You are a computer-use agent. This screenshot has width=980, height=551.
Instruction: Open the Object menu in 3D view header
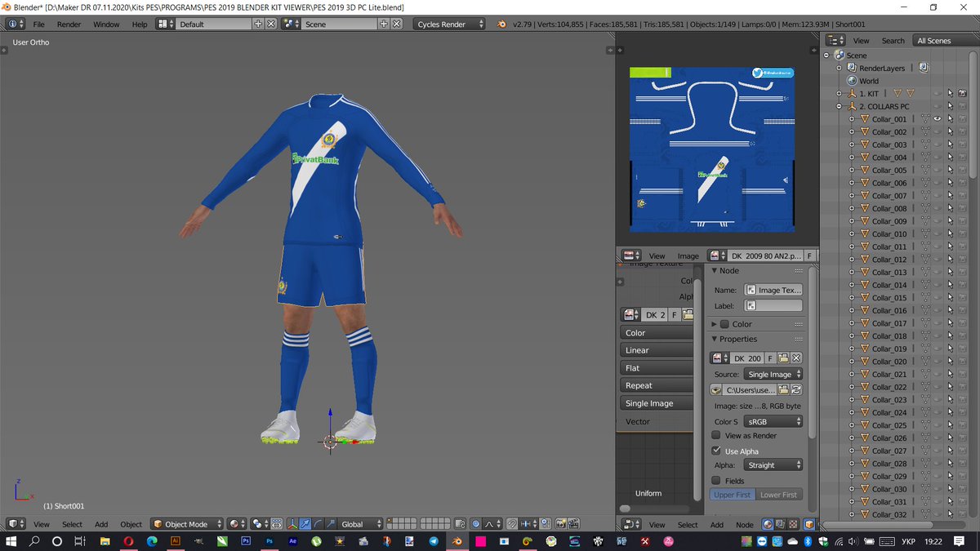tap(131, 524)
